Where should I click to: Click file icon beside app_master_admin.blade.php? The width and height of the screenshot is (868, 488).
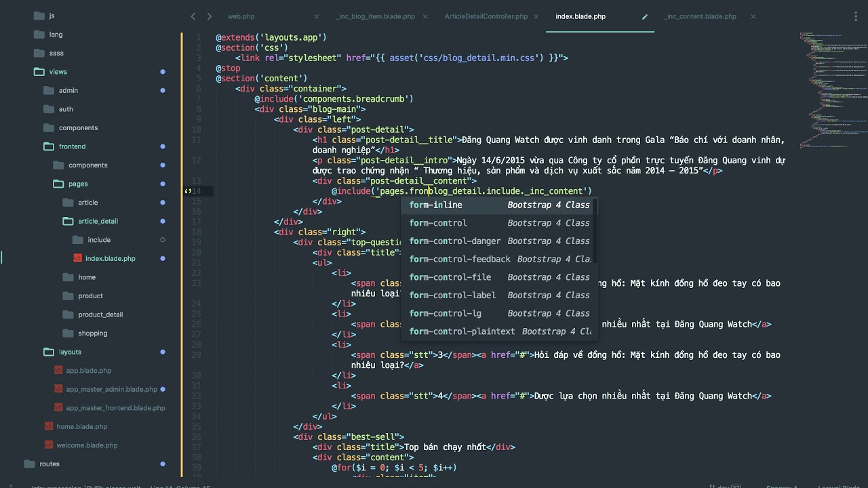tap(58, 389)
